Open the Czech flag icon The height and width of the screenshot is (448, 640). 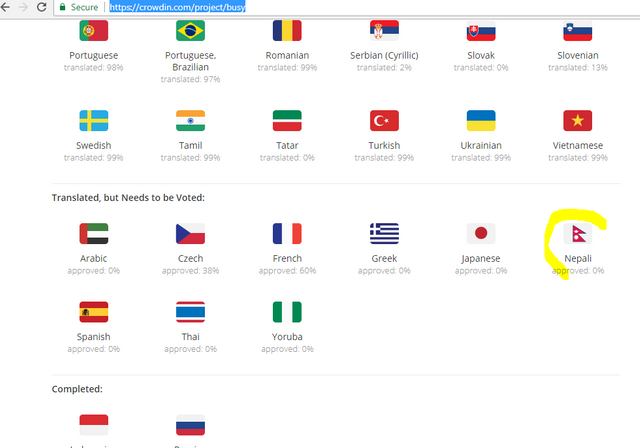pyautogui.click(x=190, y=233)
